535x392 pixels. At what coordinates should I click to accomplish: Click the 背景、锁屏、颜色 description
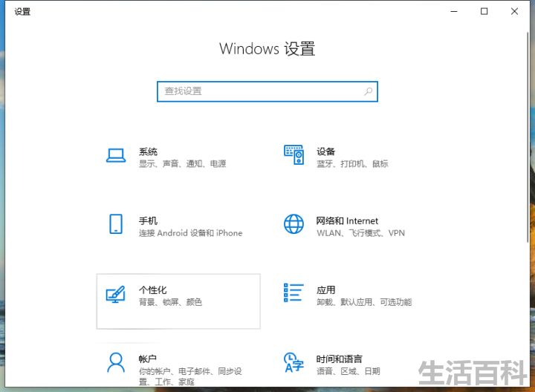pos(170,302)
